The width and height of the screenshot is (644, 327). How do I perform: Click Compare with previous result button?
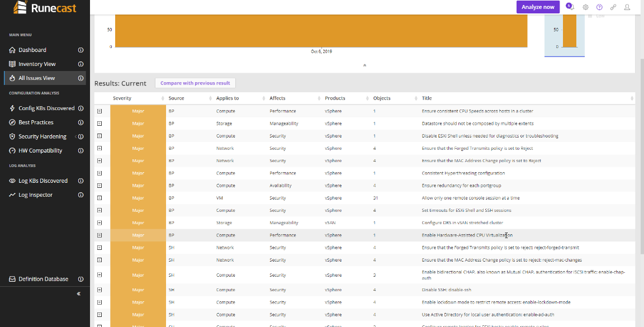(195, 83)
